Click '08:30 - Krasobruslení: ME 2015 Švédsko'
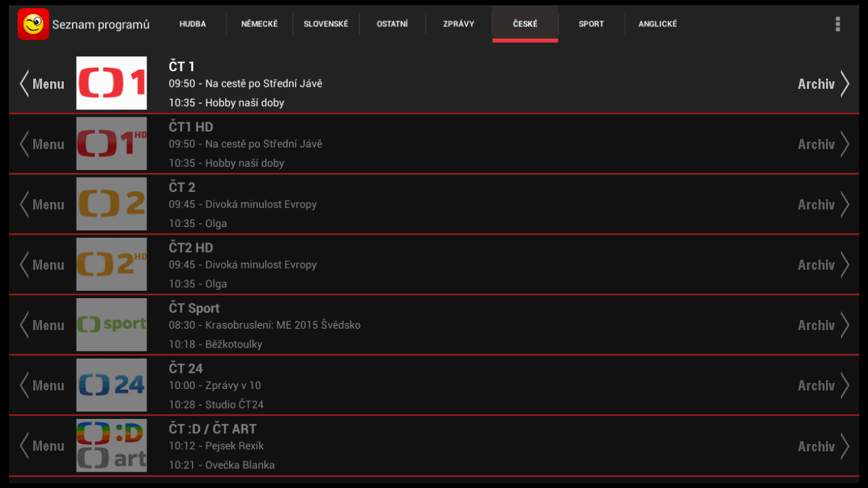This screenshot has height=488, width=868. [264, 325]
